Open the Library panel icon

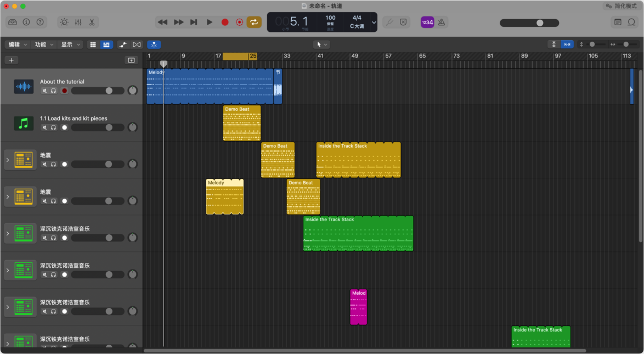(x=12, y=22)
